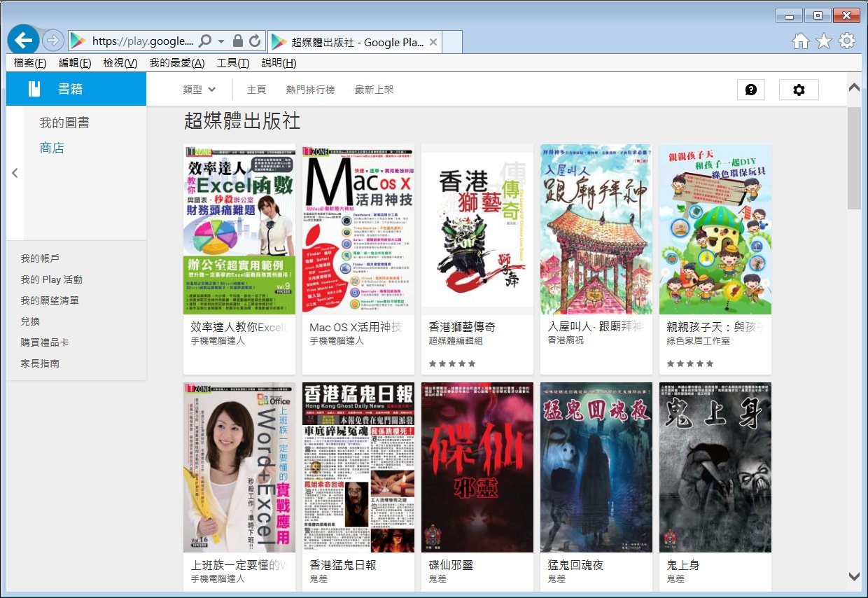Click the browser forward arrow button
Screen dimensions: 868x598
click(x=52, y=41)
